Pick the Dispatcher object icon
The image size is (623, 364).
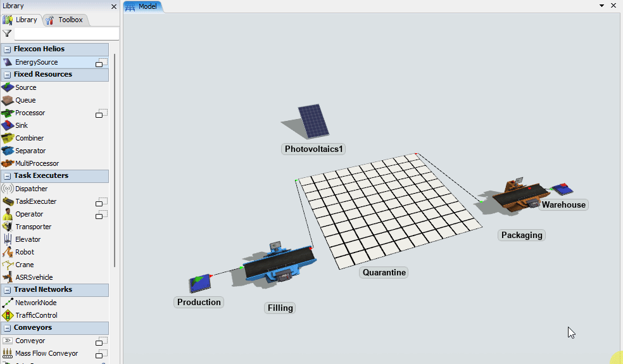pos(8,189)
